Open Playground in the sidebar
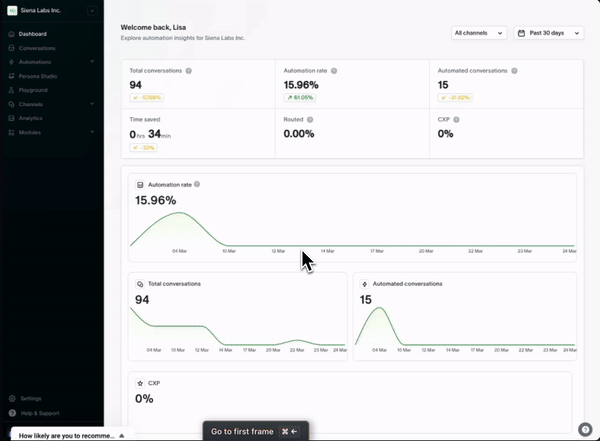The width and height of the screenshot is (600, 441). (33, 90)
